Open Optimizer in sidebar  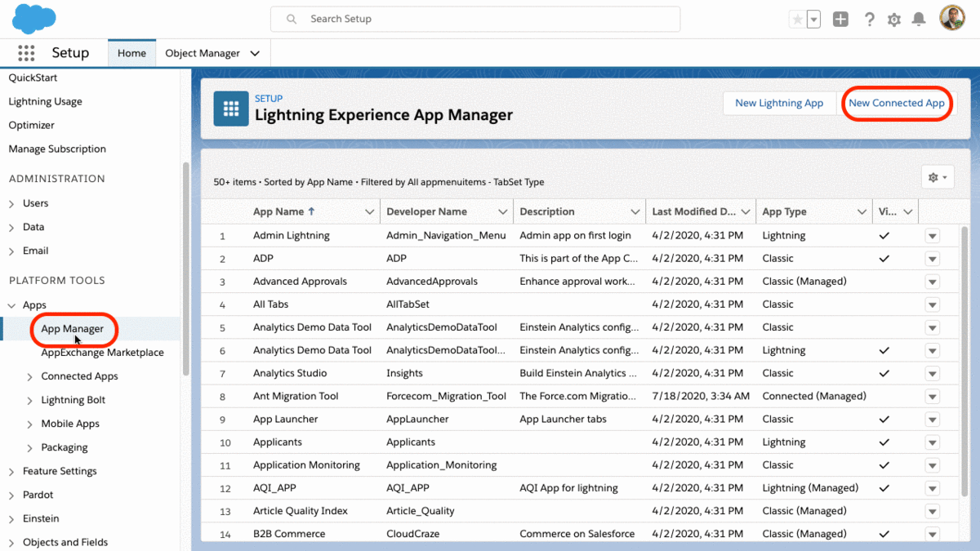click(31, 125)
